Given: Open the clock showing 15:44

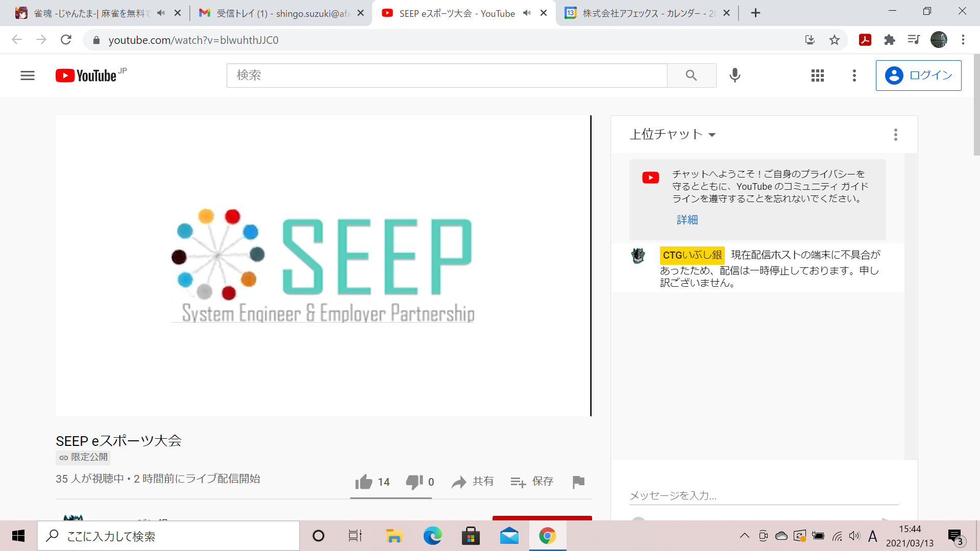Looking at the screenshot, I should [x=910, y=536].
